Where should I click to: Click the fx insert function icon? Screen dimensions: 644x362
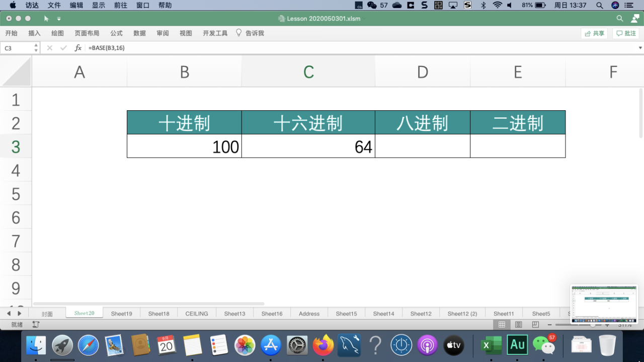coord(78,48)
